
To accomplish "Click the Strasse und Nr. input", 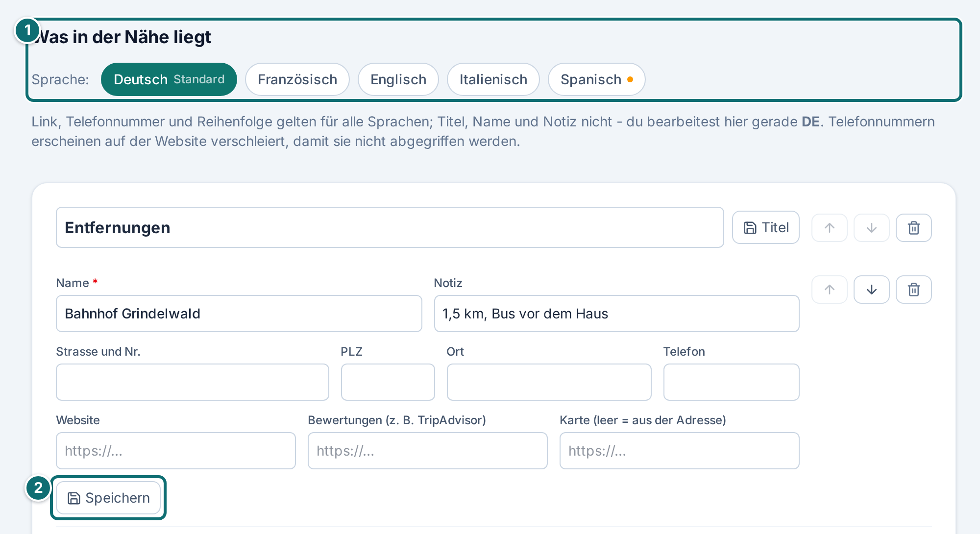I will pyautogui.click(x=193, y=382).
